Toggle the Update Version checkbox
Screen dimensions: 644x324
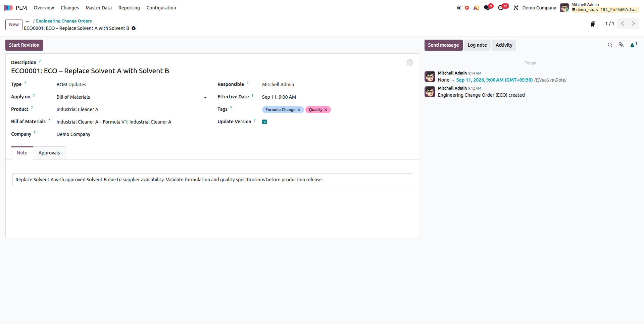pyautogui.click(x=264, y=122)
